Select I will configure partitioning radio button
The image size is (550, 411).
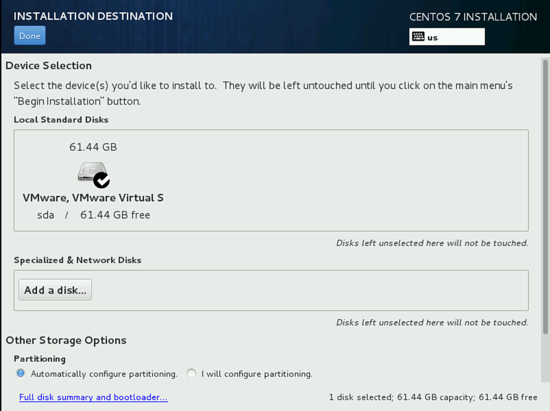(x=191, y=373)
